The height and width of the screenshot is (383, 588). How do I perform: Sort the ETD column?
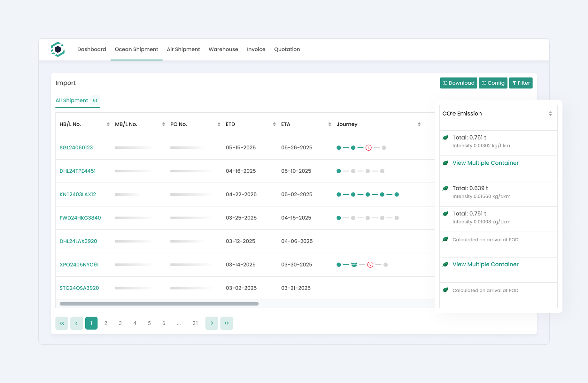(x=274, y=124)
